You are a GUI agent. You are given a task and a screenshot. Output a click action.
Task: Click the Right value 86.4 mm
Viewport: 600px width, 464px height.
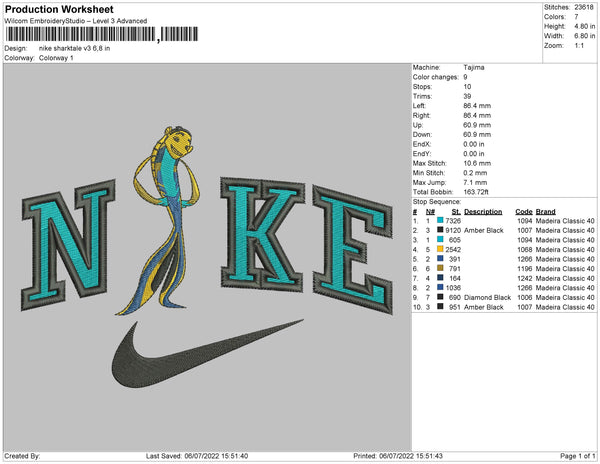tap(477, 116)
